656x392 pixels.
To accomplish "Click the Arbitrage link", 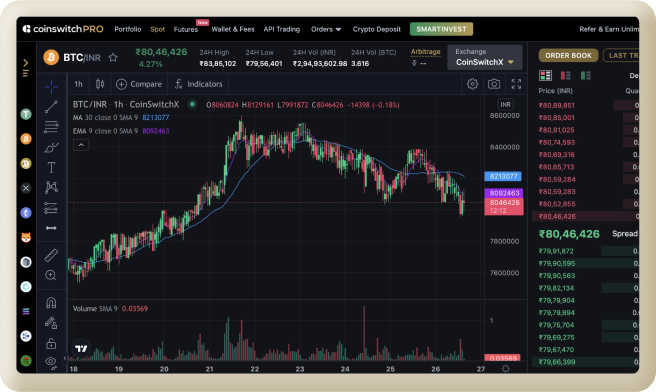I will [x=425, y=51].
